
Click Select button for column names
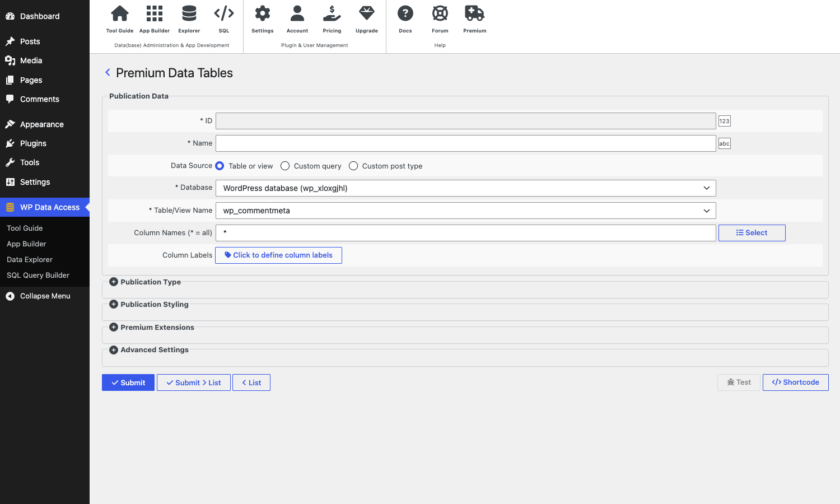[752, 233]
